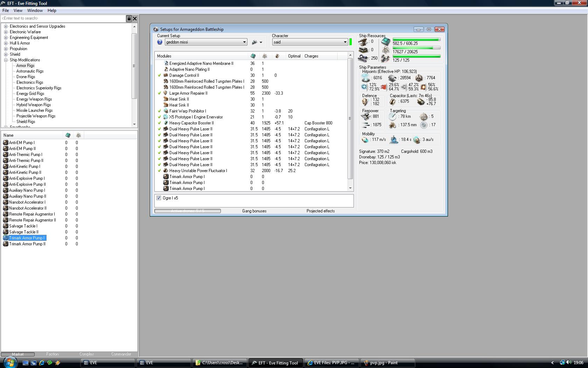Image resolution: width=588 pixels, height=368 pixels.
Task: Switch to the Complex tab
Action: (86, 354)
